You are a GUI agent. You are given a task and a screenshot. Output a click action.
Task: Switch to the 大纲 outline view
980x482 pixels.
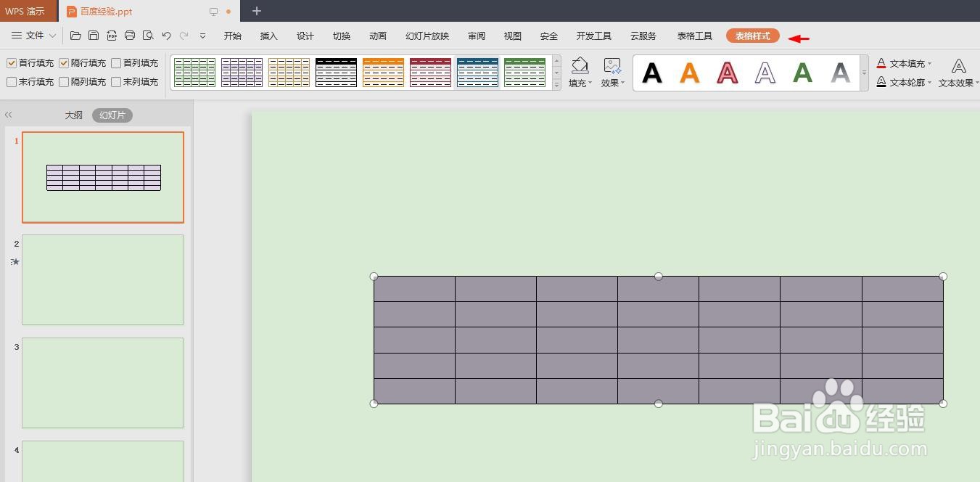(73, 115)
